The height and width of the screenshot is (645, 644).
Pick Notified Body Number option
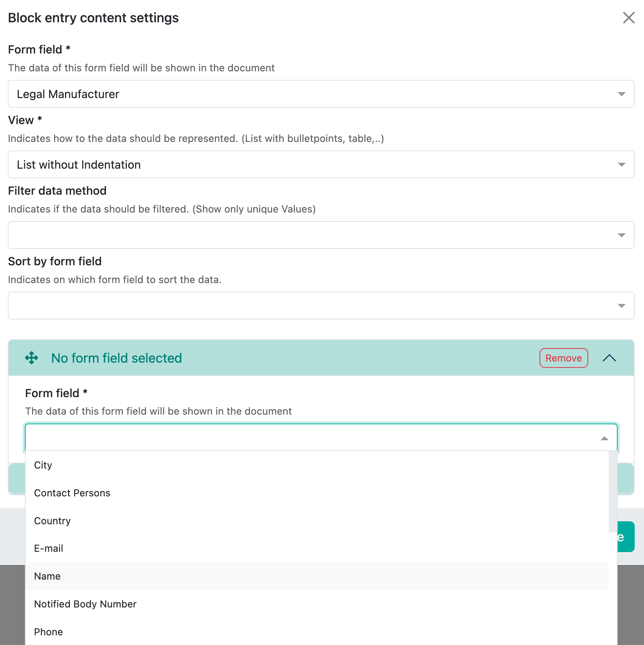pyautogui.click(x=317, y=604)
